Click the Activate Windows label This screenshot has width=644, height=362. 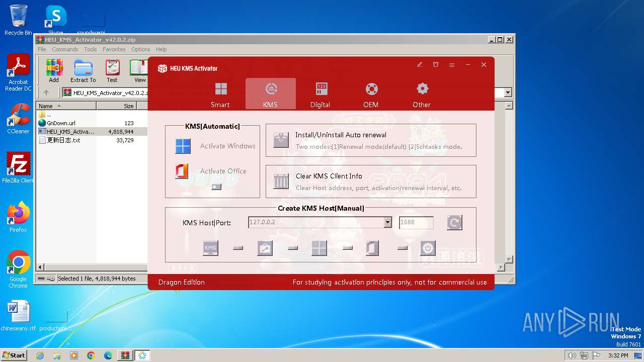(228, 146)
